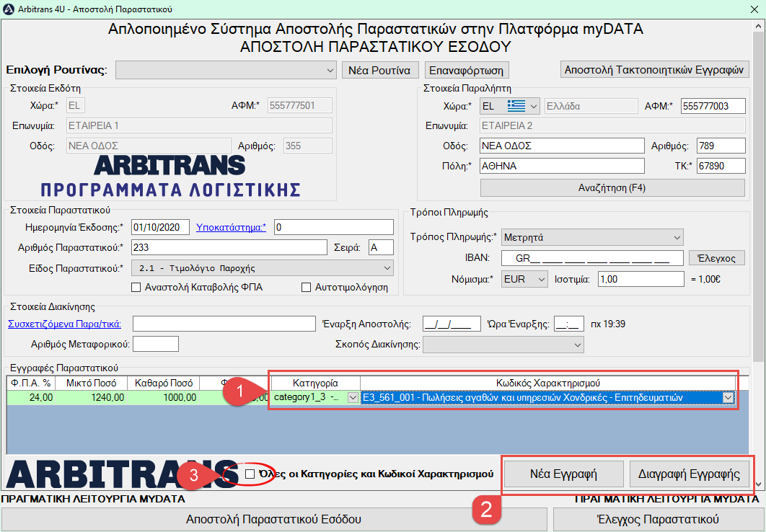
Task: Click the recipient Αριθμός field 789
Action: pyautogui.click(x=721, y=146)
